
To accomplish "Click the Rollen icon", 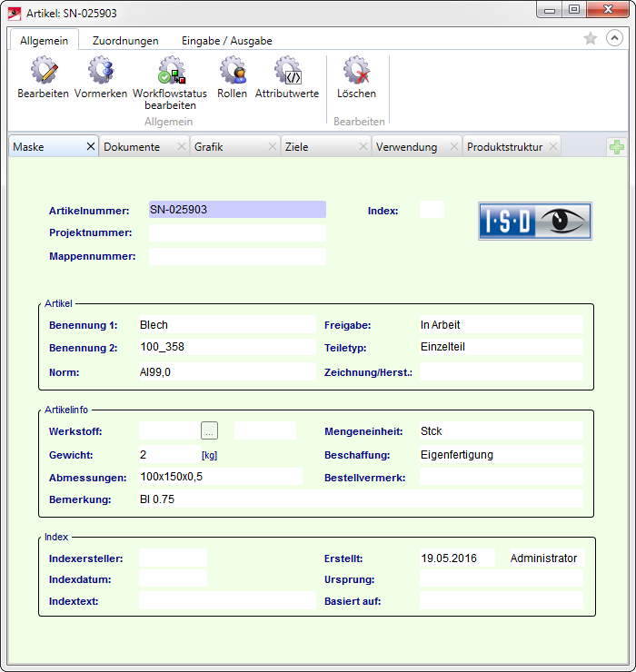I will 232,71.
